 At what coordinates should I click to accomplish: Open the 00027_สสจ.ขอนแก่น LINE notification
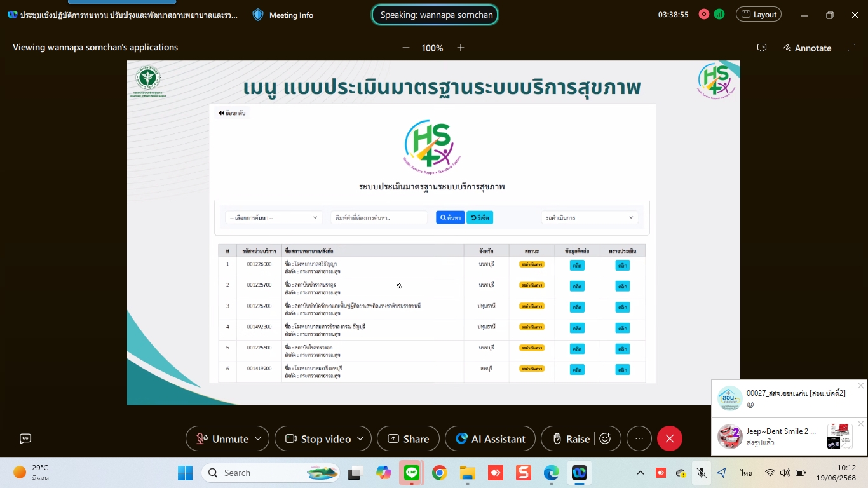[x=789, y=398]
